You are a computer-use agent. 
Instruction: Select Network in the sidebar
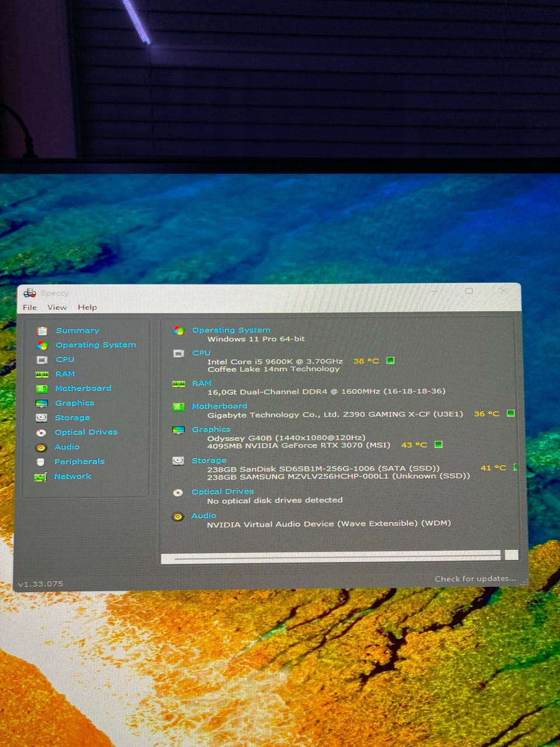[x=73, y=476]
